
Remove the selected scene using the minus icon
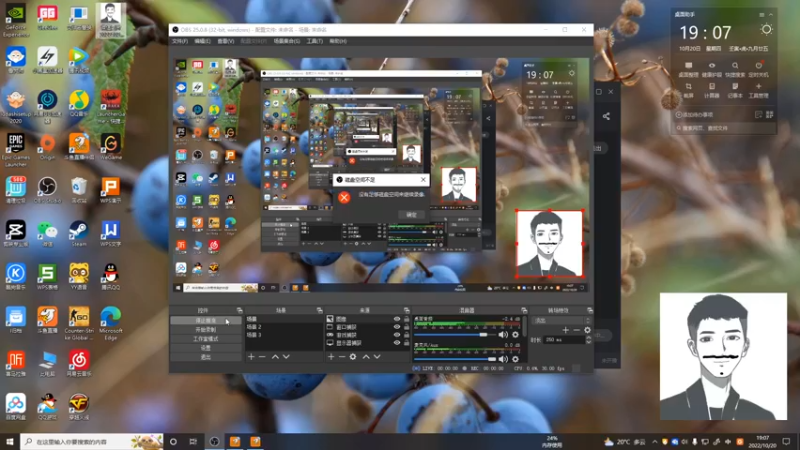tap(262, 357)
